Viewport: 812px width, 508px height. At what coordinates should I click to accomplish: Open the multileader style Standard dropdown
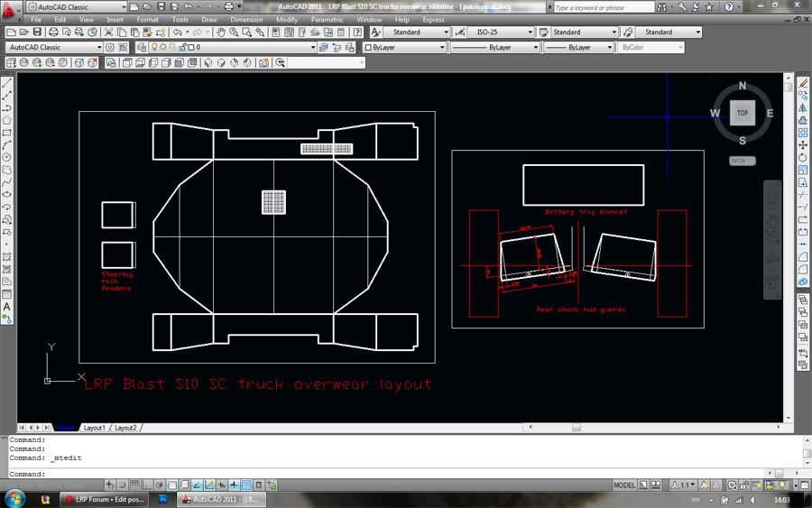[698, 32]
